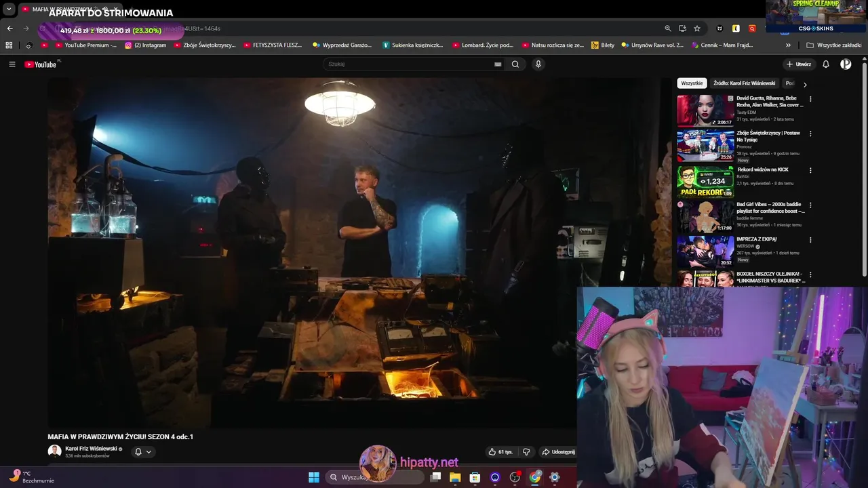Click the Utwórz create button

coord(799,64)
